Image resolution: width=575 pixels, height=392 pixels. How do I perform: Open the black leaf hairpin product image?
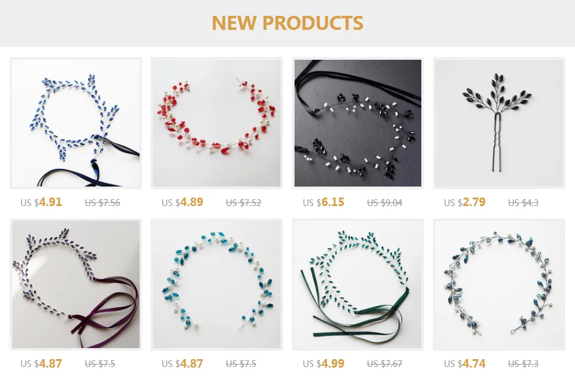499,123
